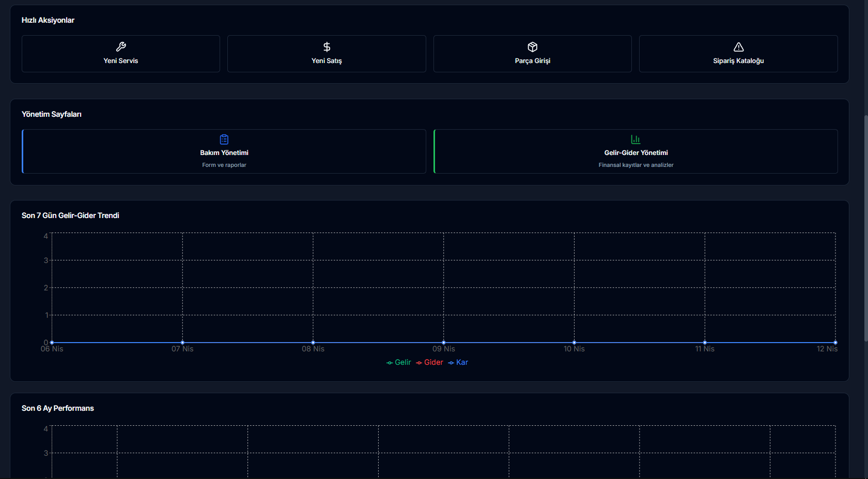The image size is (868, 479).
Task: Click the 11 Nis axis label
Action: pos(705,349)
